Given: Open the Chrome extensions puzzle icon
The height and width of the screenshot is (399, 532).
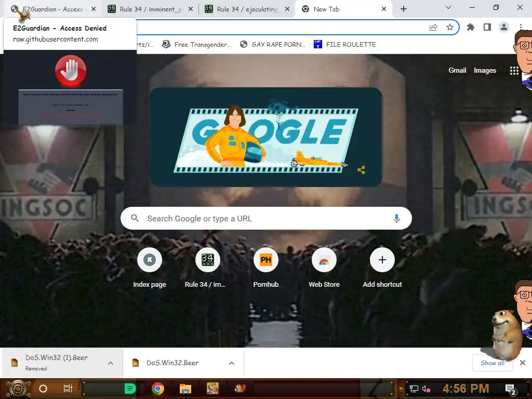Looking at the screenshot, I should click(x=470, y=27).
